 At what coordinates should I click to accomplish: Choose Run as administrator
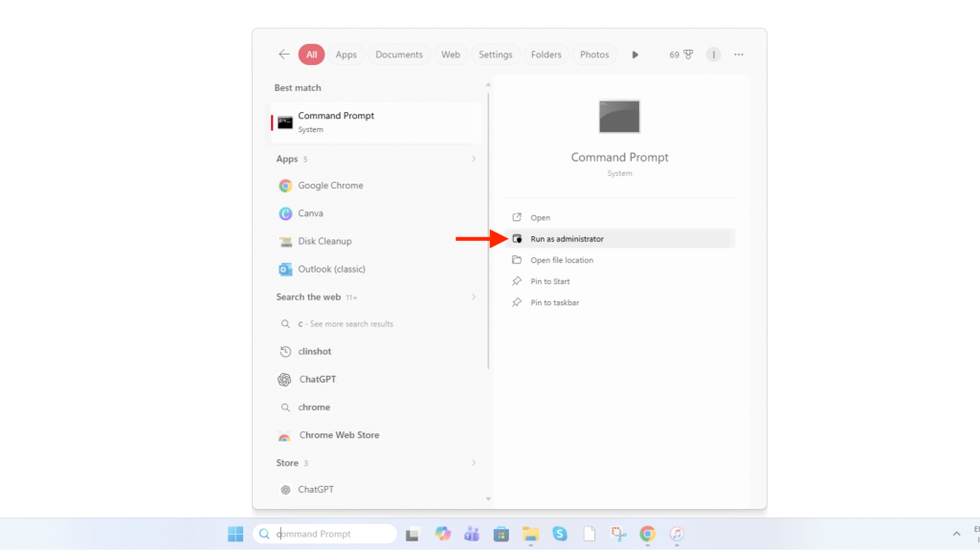click(619, 238)
